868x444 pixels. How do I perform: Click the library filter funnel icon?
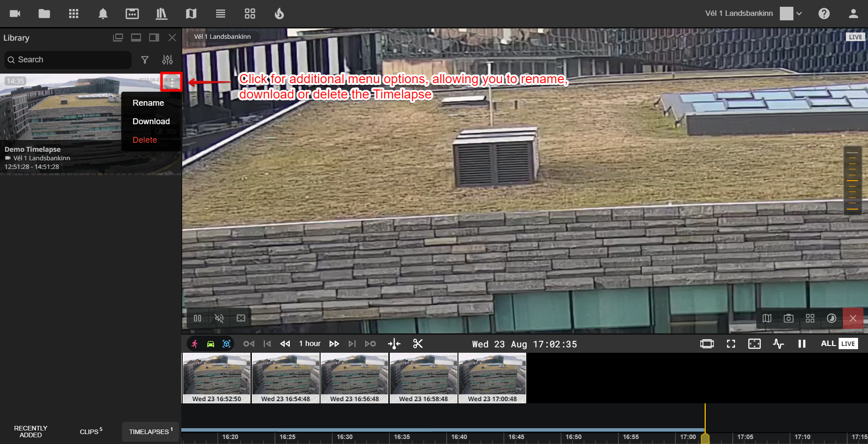145,60
